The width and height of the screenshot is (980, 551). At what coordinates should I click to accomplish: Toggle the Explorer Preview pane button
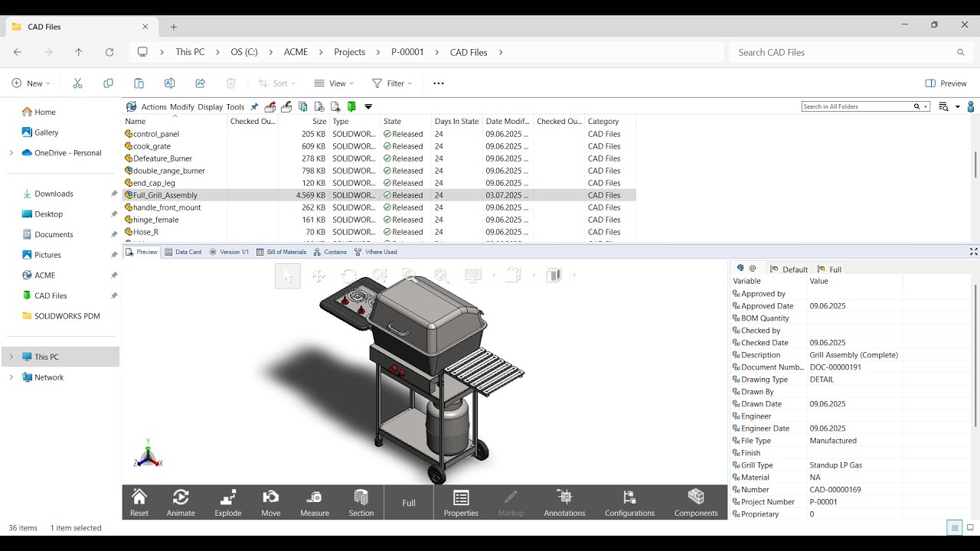point(946,83)
